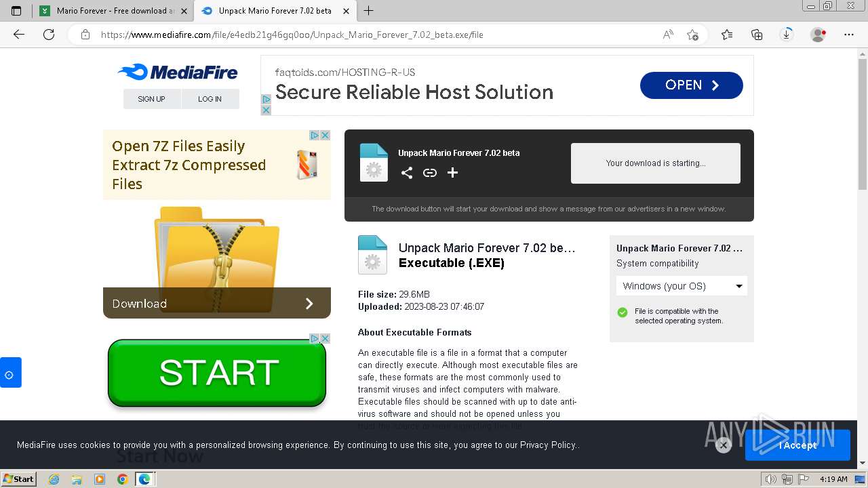
Task: Click the site lock icon
Action: 85,35
